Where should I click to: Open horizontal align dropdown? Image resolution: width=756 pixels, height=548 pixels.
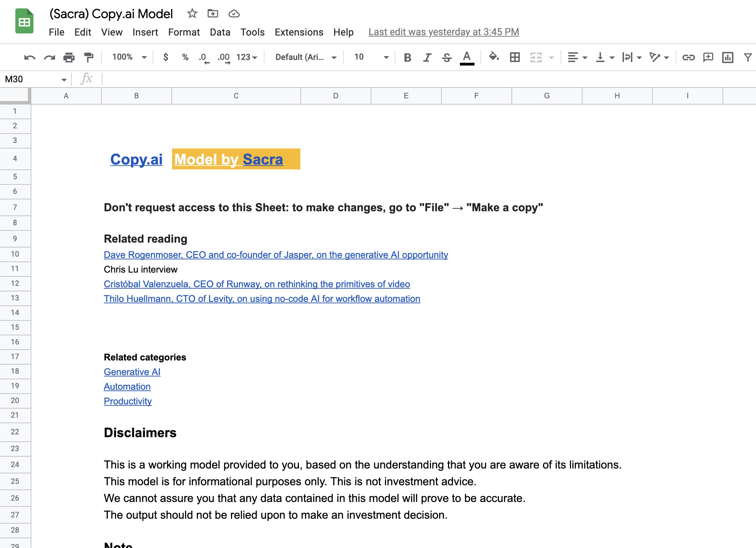(x=577, y=57)
